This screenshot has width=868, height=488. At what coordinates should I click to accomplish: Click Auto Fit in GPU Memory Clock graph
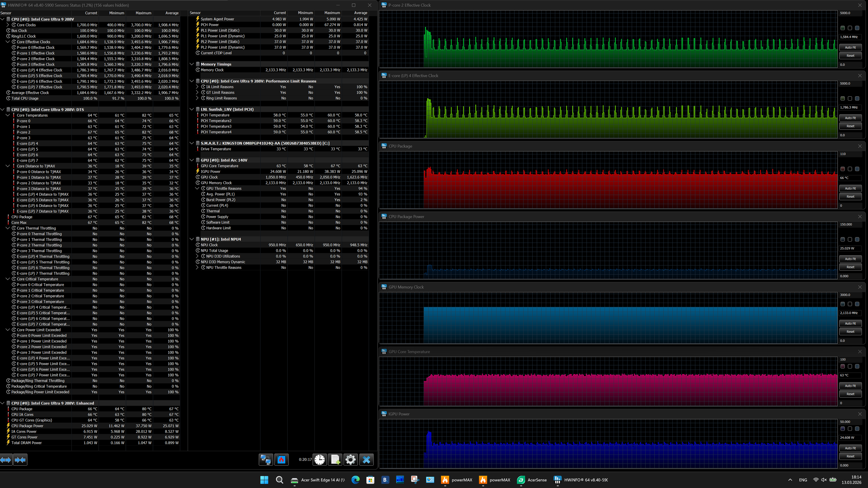(850, 323)
